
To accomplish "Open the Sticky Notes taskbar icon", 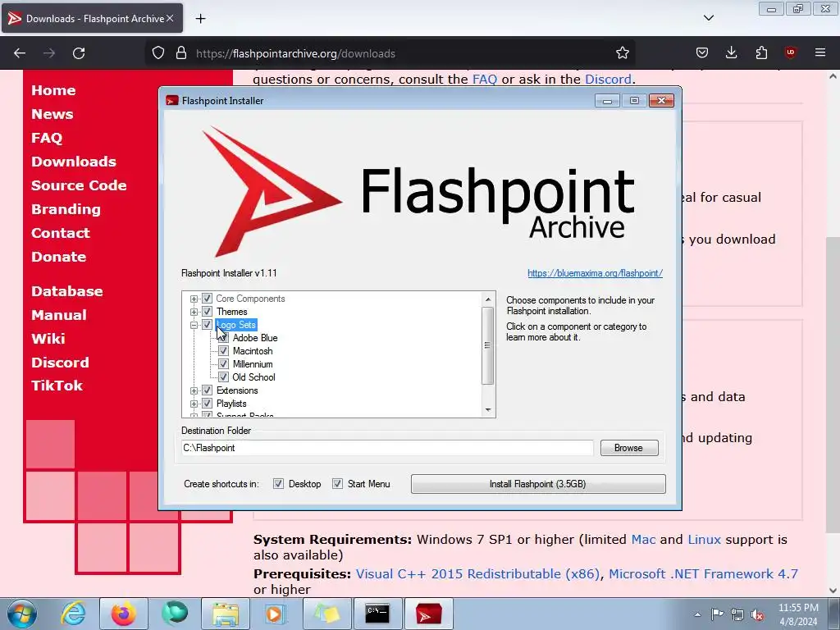I will [x=326, y=614].
